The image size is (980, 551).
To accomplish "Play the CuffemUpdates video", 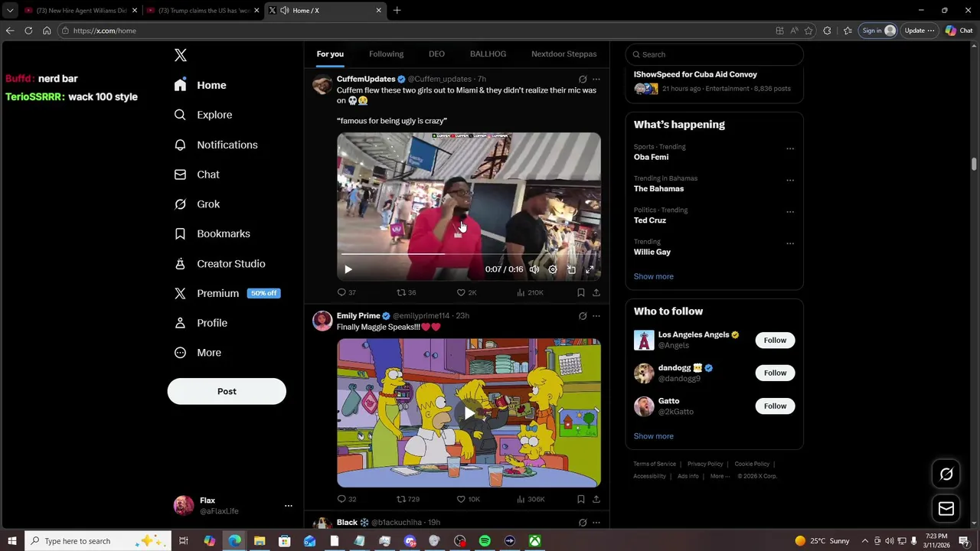I will (x=348, y=269).
